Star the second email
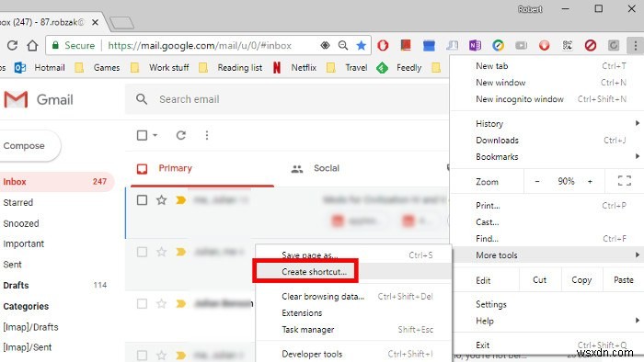This screenshot has width=644, height=362. [161, 252]
